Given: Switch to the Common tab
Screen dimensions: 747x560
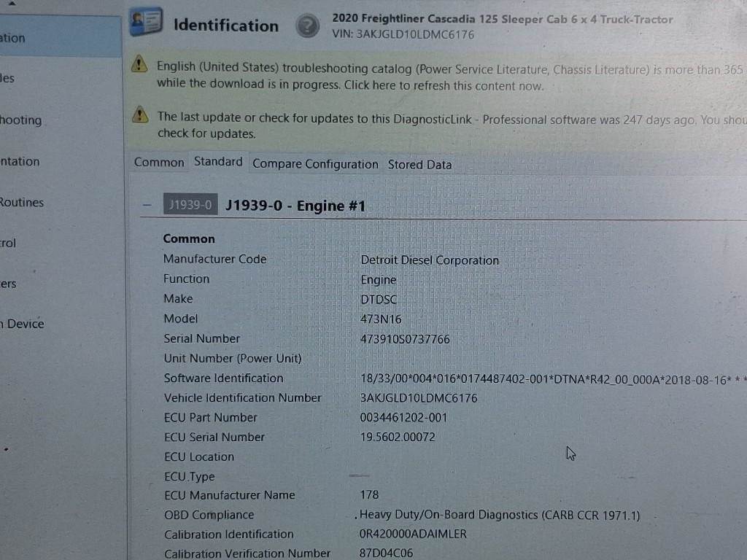Looking at the screenshot, I should [x=159, y=163].
